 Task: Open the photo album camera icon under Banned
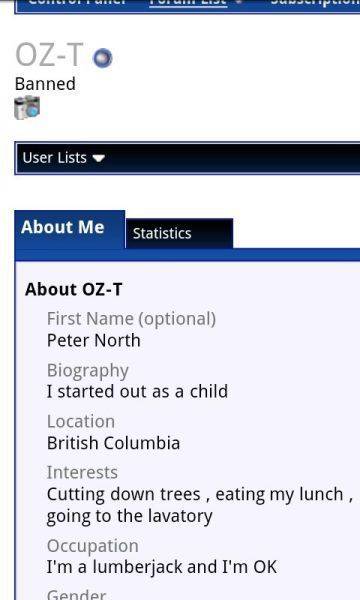(27, 108)
